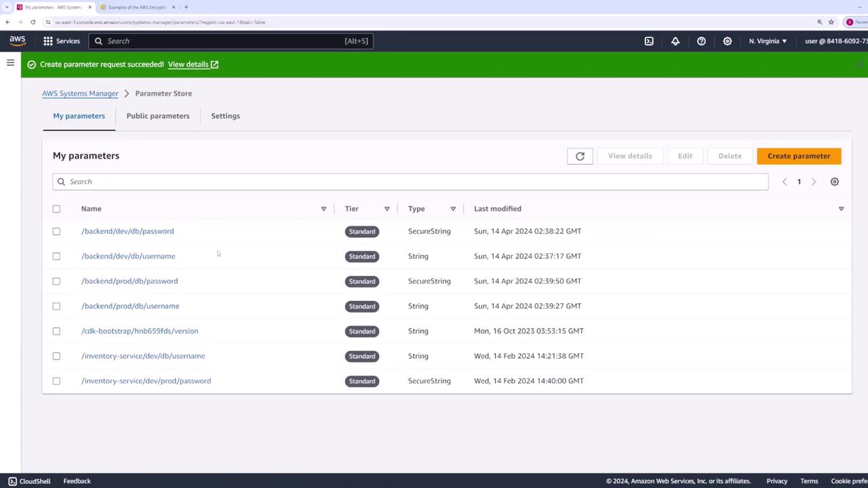Image resolution: width=868 pixels, height=488 pixels.
Task: Open CloudShell from the footer
Action: coord(29,481)
